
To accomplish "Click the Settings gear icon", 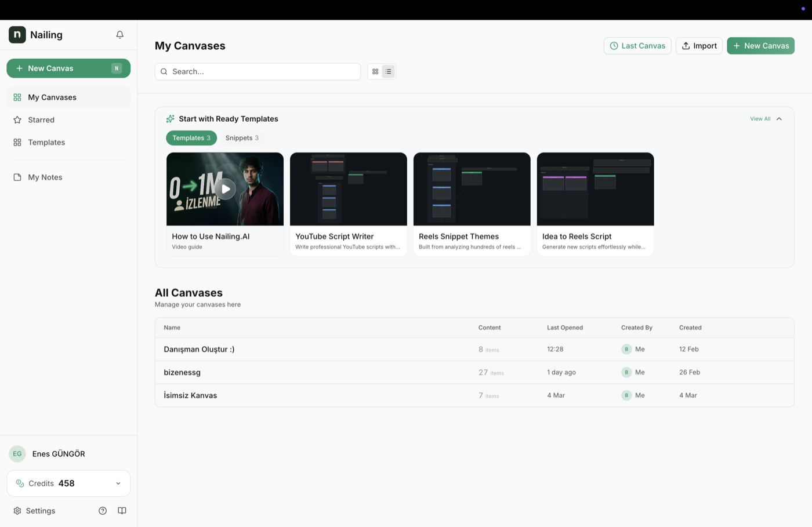I will tap(17, 511).
